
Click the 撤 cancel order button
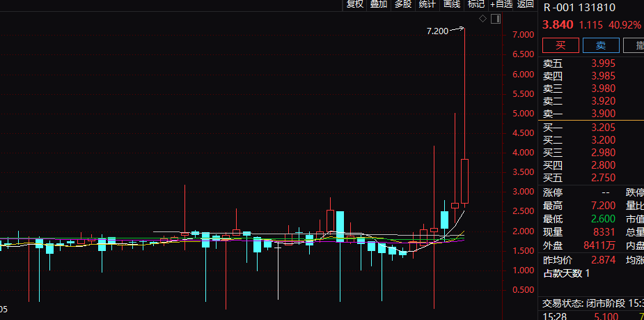click(x=637, y=46)
